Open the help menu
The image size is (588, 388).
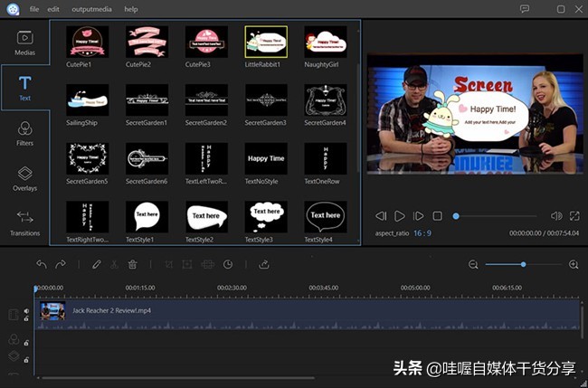pyautogui.click(x=131, y=9)
